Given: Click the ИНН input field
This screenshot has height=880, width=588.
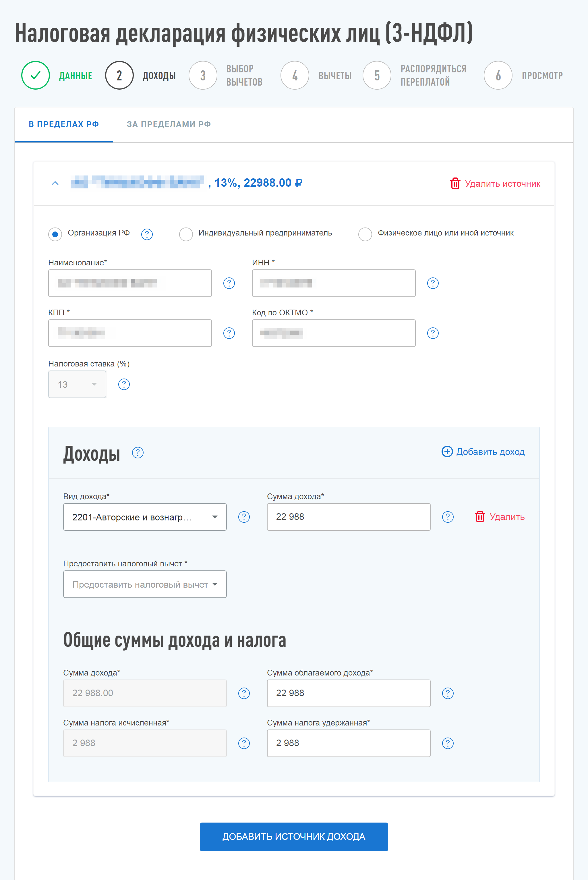Looking at the screenshot, I should tap(334, 283).
